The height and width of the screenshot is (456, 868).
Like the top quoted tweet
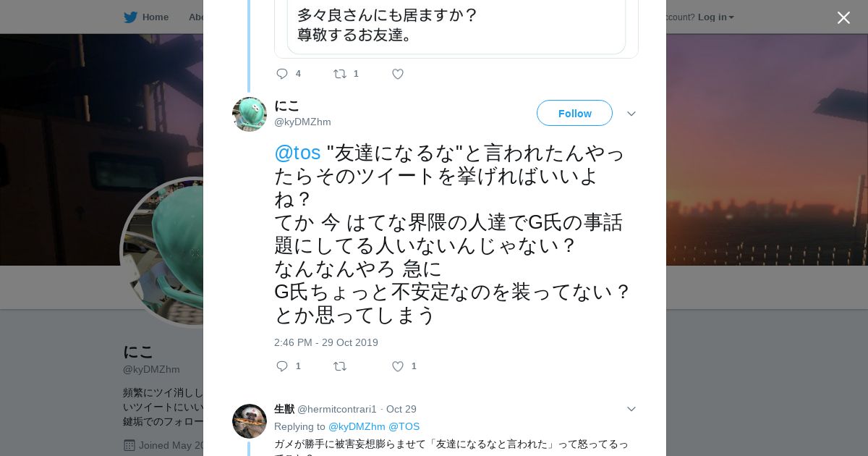(x=398, y=74)
